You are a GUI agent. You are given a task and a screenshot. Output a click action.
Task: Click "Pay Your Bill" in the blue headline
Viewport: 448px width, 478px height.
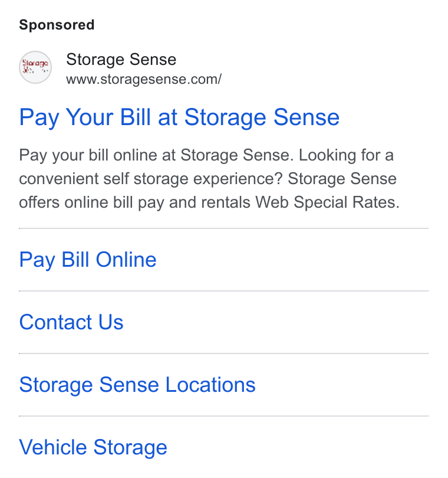[x=85, y=117]
